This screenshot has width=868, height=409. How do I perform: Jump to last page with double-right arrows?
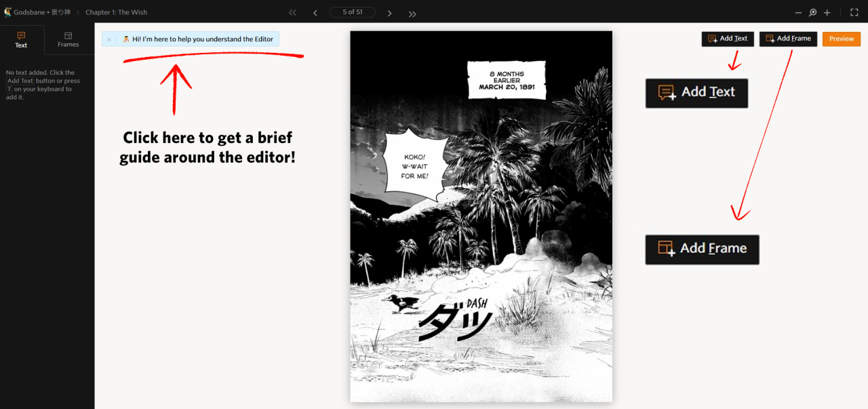click(x=412, y=13)
